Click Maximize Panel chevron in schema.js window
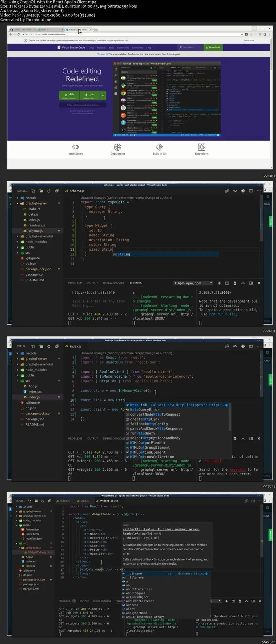This screenshot has width=276, height=644. pos(243,283)
